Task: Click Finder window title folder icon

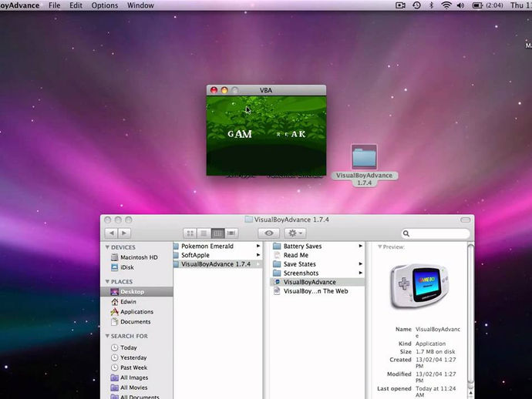Action: coord(249,220)
